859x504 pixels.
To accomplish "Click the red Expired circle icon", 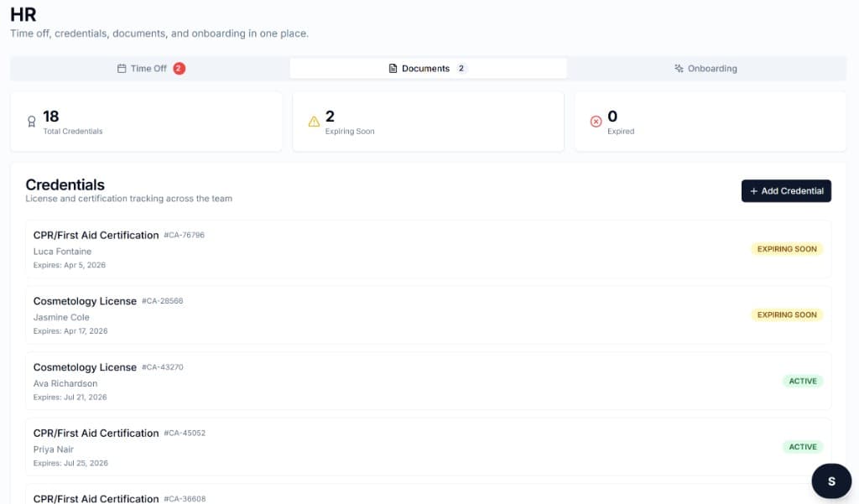I will point(596,120).
